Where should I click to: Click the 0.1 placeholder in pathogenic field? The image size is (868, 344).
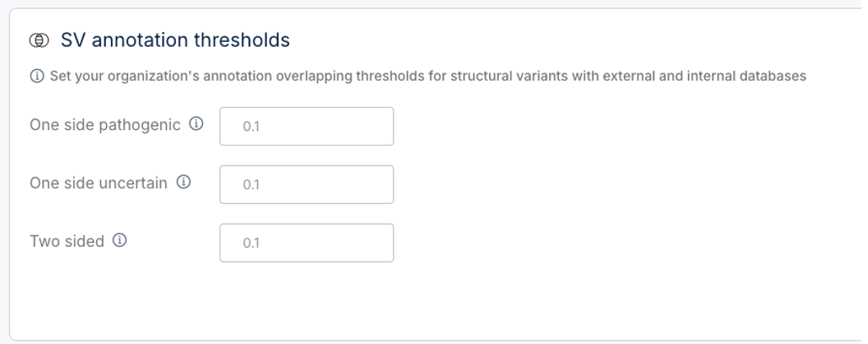(252, 127)
